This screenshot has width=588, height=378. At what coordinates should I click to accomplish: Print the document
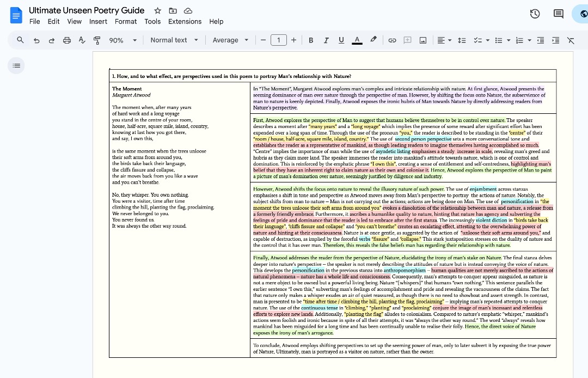click(x=66, y=40)
